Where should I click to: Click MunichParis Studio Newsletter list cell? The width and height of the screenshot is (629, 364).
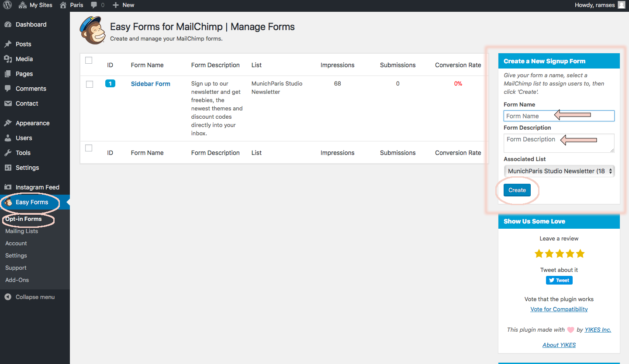(x=277, y=88)
